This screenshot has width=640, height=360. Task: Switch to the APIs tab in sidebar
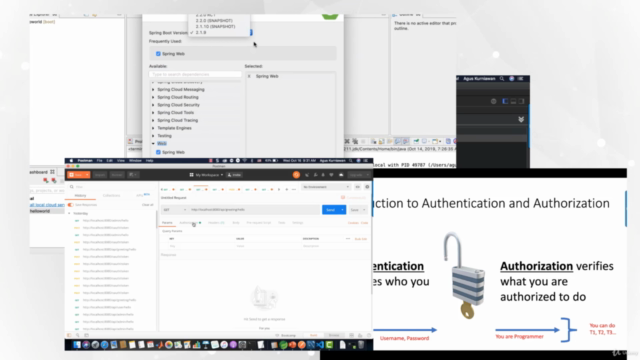tap(142, 196)
